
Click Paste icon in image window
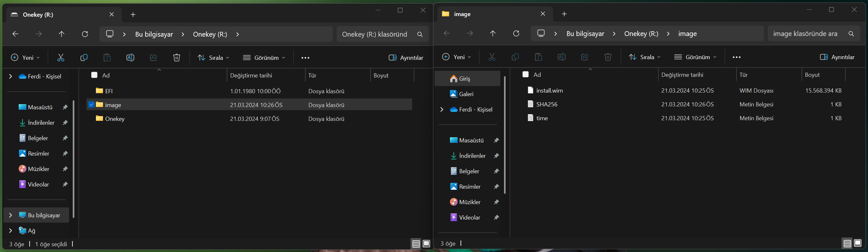coord(538,57)
